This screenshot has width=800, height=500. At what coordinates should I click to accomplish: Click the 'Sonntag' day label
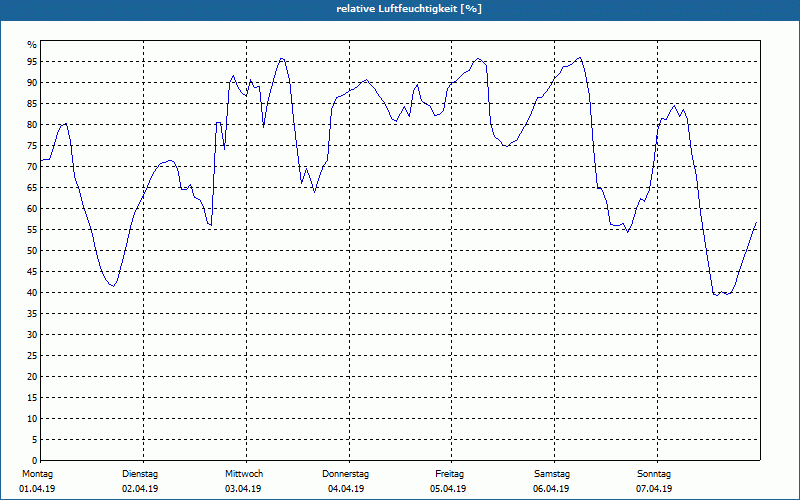pyautogui.click(x=654, y=474)
